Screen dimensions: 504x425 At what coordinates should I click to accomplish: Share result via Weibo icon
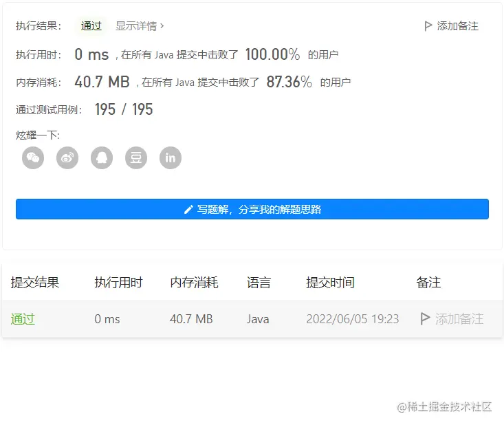(x=67, y=158)
